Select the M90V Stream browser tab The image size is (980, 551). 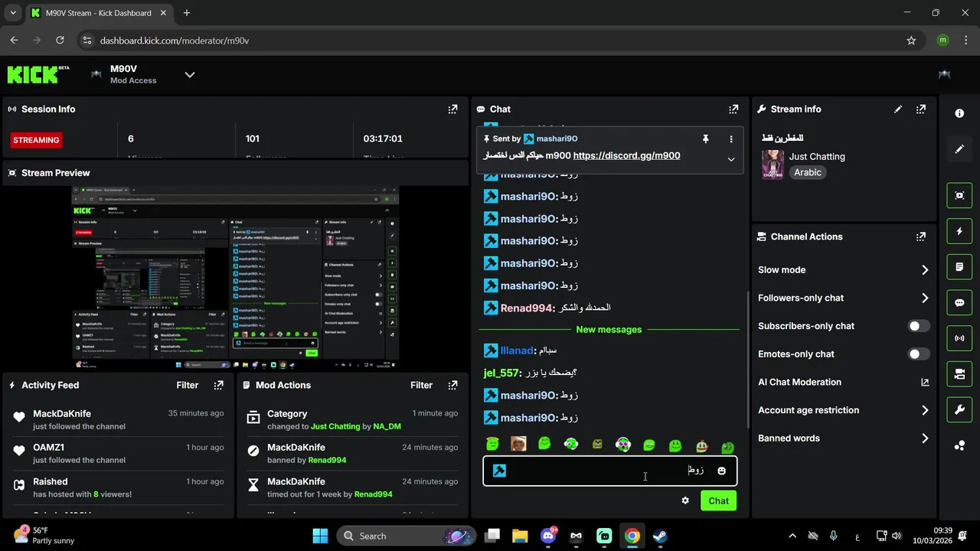coord(97,13)
